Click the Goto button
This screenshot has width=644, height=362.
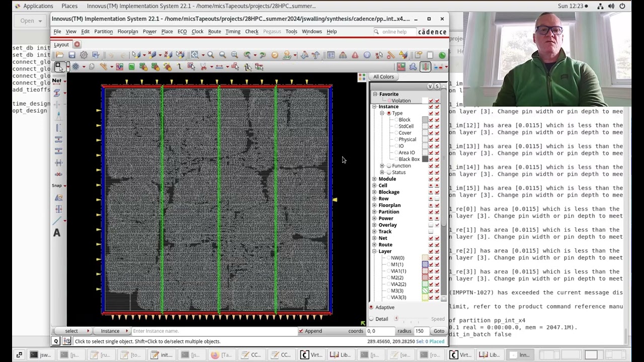click(439, 331)
